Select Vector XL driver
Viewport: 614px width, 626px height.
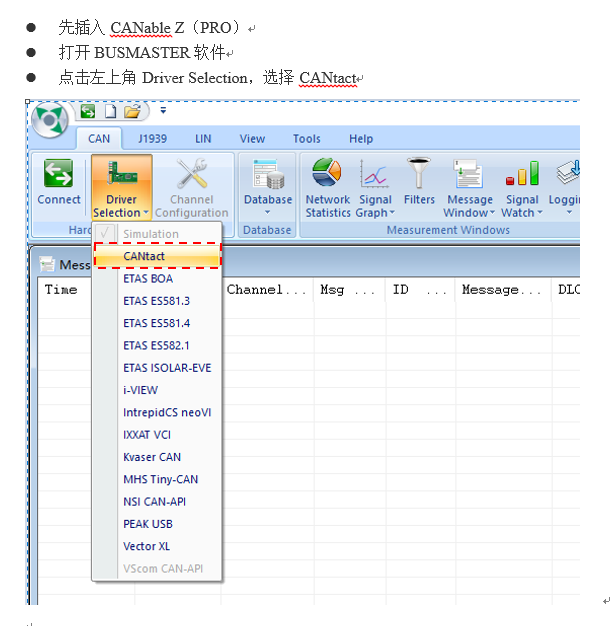tap(157, 546)
